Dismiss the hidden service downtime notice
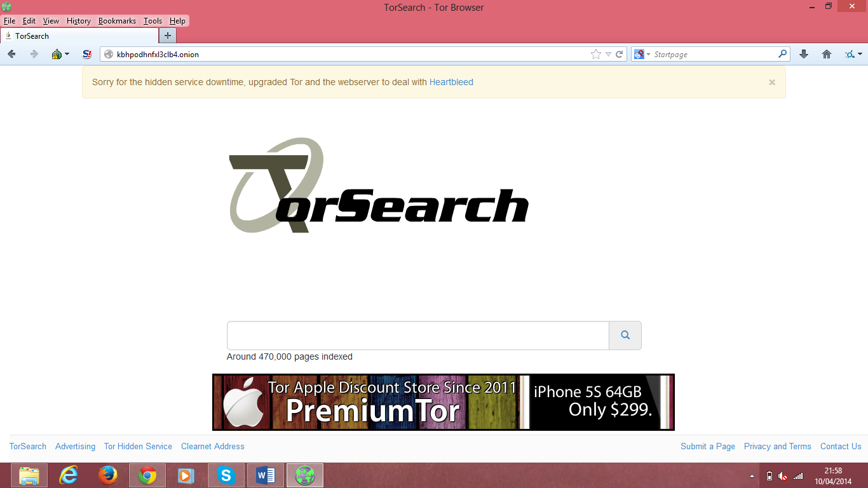The height and width of the screenshot is (488, 868). tap(771, 82)
